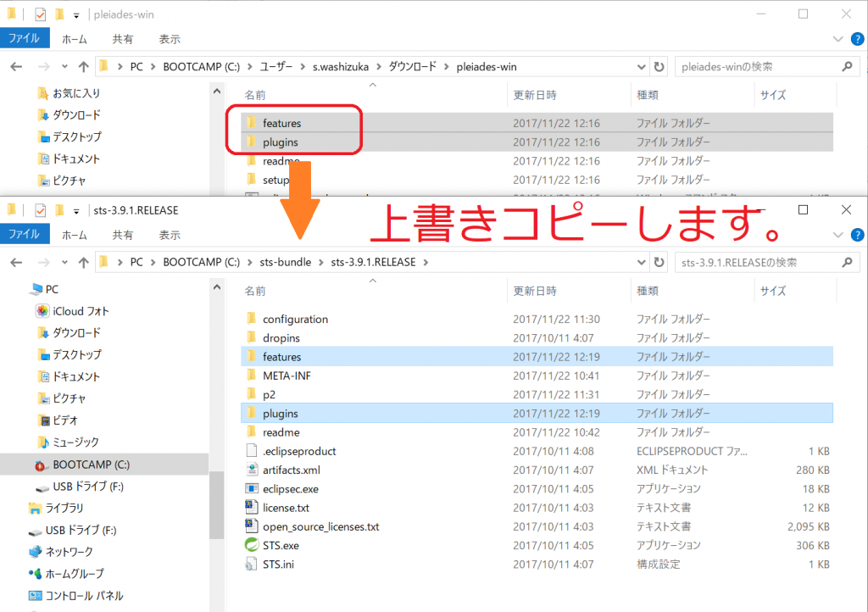
Task: Click the ネットワーク icon in sidebar
Action: tap(35, 552)
